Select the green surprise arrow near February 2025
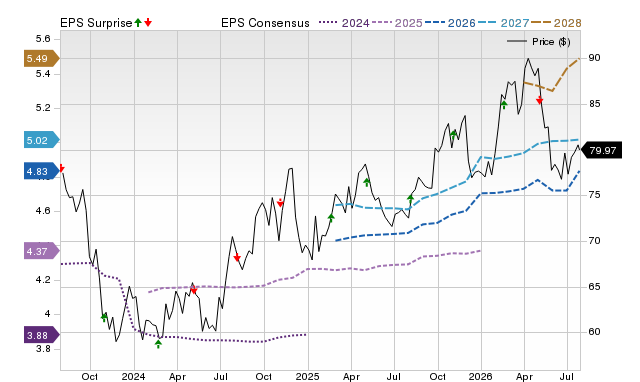640x382 pixels. (331, 218)
